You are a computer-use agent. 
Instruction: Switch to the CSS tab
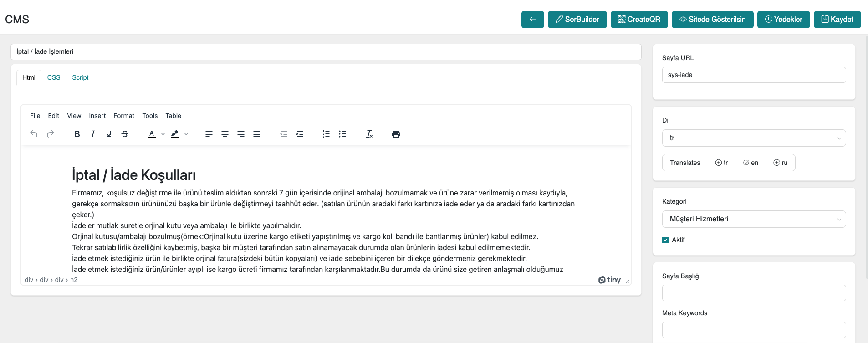click(54, 77)
